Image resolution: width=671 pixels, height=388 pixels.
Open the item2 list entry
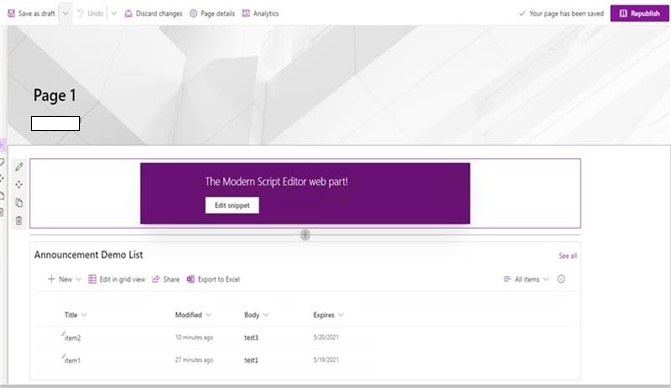[x=72, y=338]
